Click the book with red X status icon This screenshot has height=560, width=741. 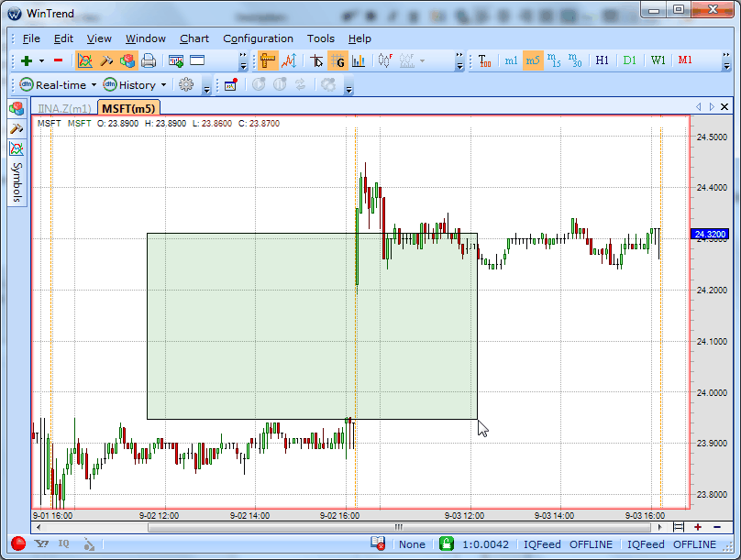click(378, 544)
